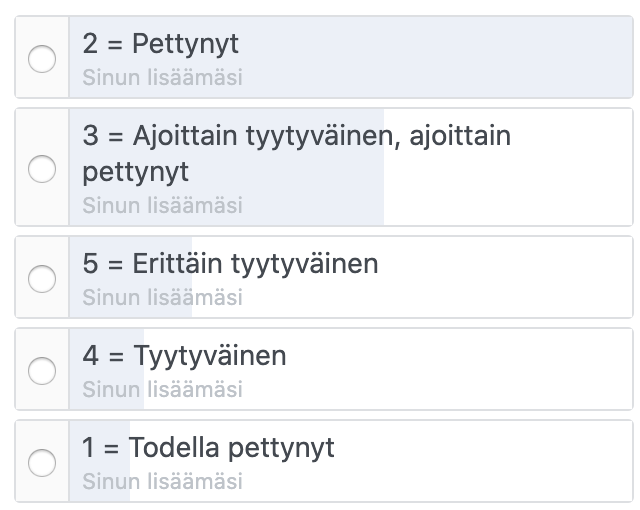Click "Sinun lisäämäsi" under Todella pettynyt

point(162,481)
